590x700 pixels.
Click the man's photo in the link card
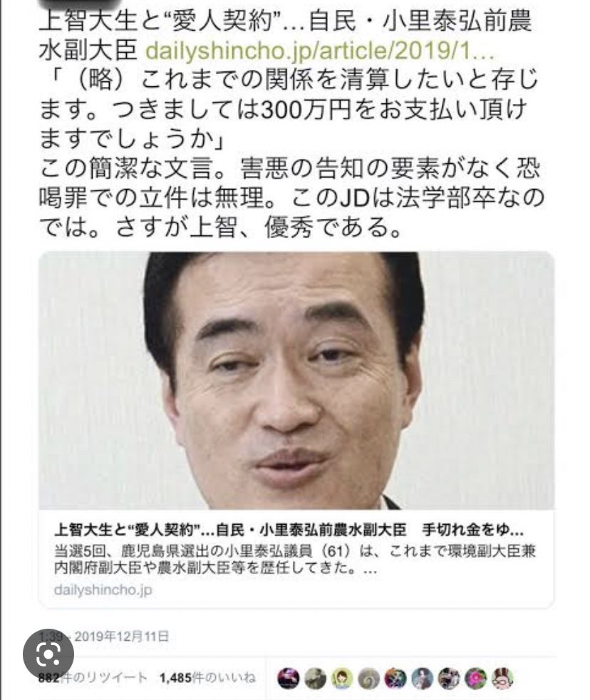296,381
